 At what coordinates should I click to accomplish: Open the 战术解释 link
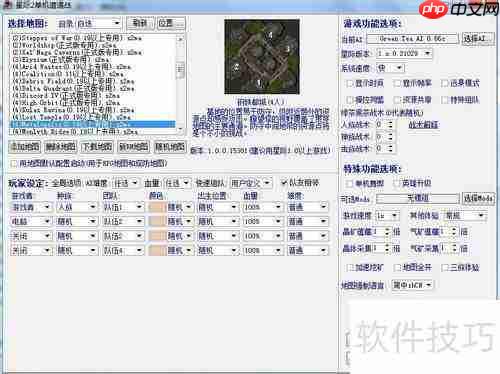click(x=423, y=125)
